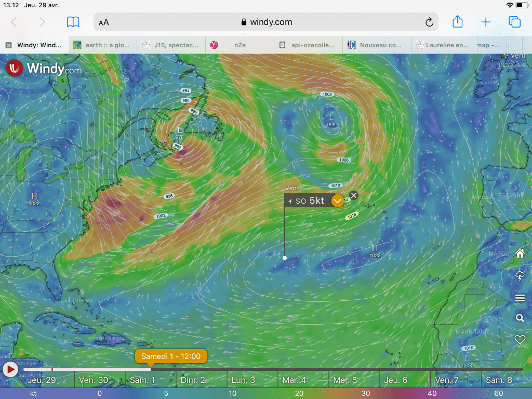Show all tabs overview in Safari
532x399 pixels.
514,22
